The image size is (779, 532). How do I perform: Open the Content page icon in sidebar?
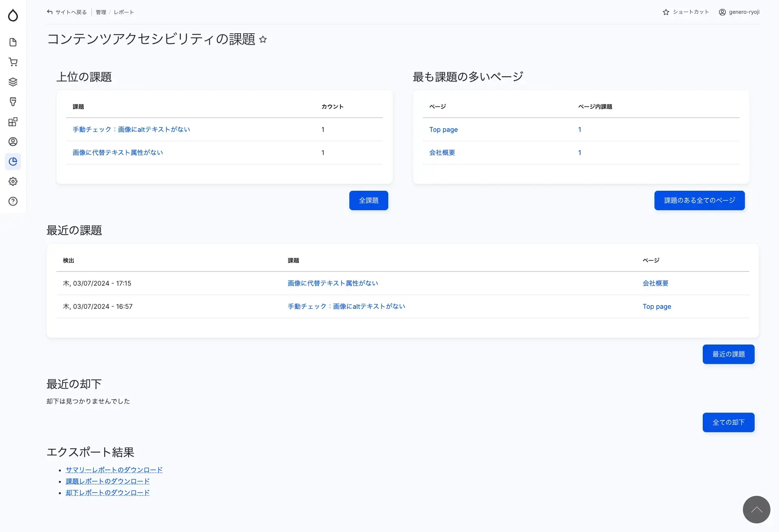click(x=13, y=42)
